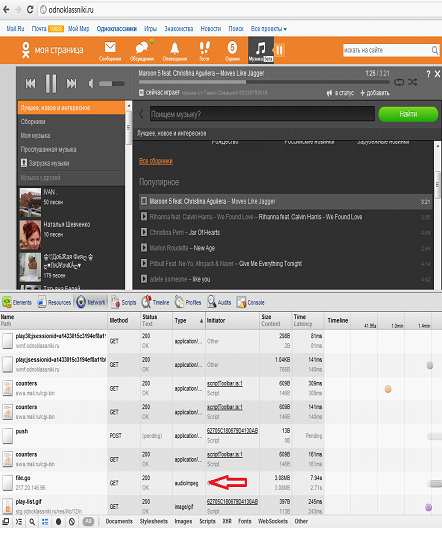Skip to previous track in player

31,84
